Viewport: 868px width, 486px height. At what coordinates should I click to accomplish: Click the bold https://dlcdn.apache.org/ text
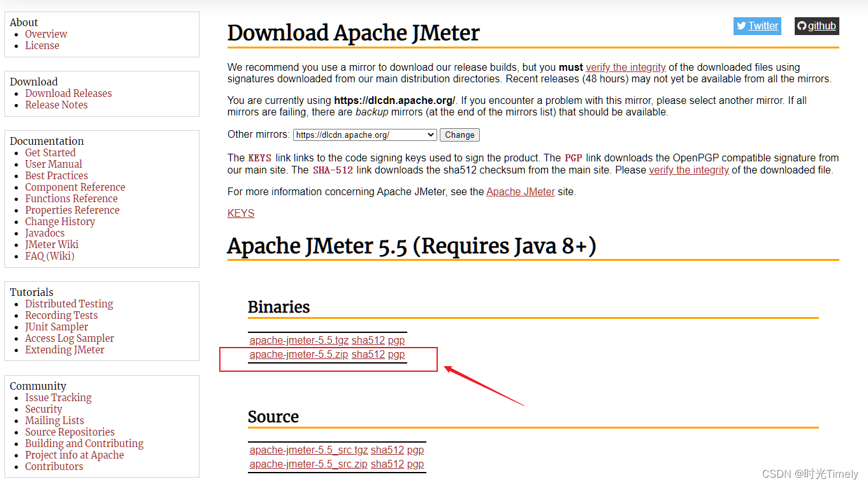click(x=394, y=100)
